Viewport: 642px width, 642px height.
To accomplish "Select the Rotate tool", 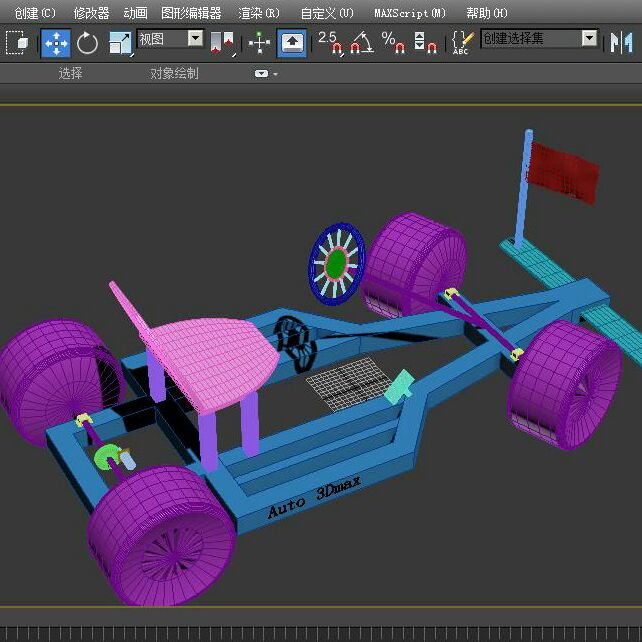I will [88, 43].
